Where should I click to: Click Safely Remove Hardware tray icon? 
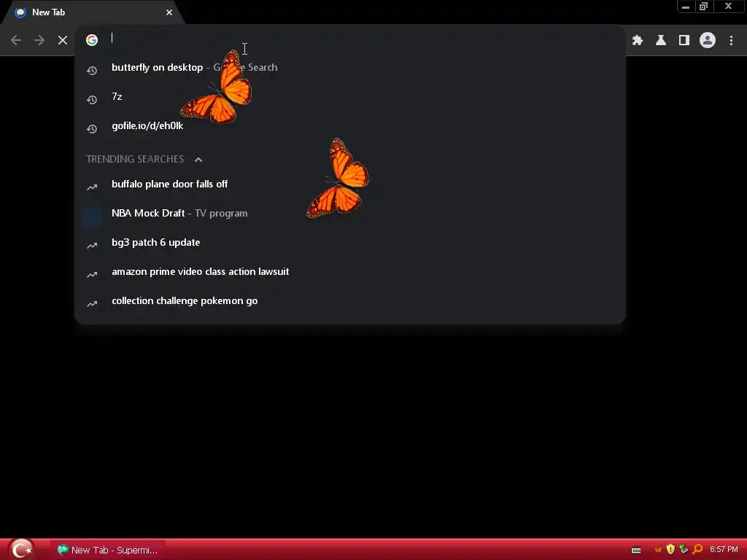coord(684,550)
